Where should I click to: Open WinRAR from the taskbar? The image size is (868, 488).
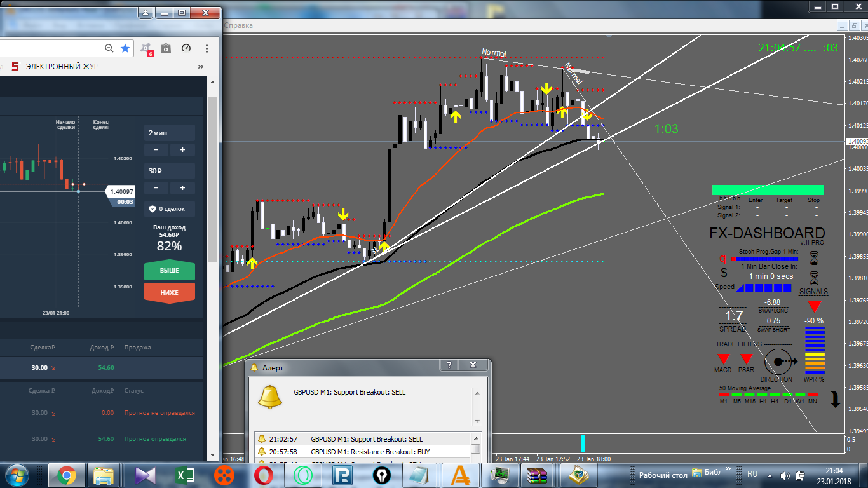click(x=538, y=475)
